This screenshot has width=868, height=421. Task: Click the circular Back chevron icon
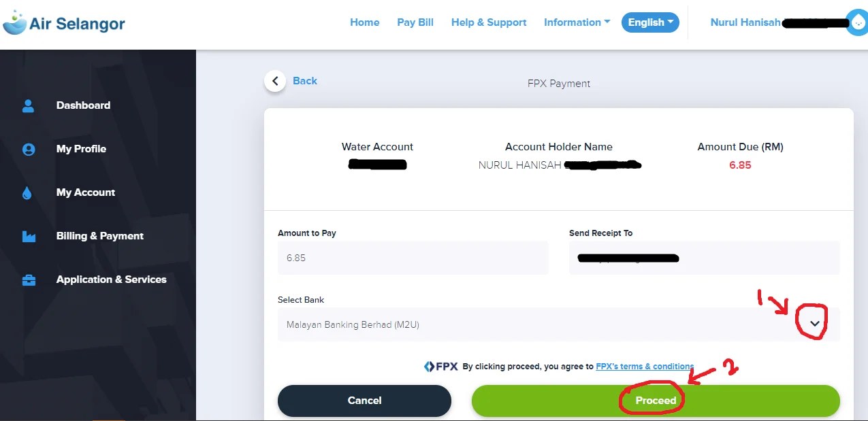coord(275,80)
